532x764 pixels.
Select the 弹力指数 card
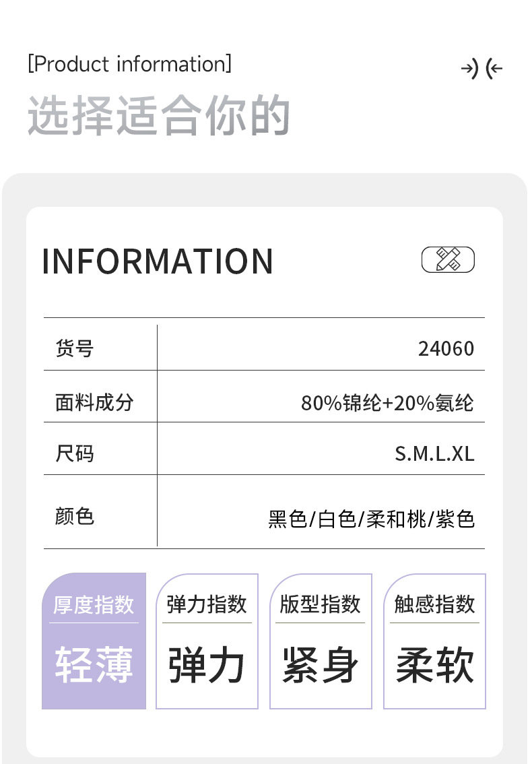click(207, 641)
